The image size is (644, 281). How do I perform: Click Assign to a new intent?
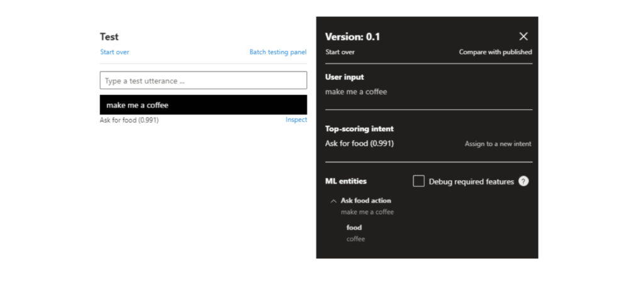coord(497,144)
